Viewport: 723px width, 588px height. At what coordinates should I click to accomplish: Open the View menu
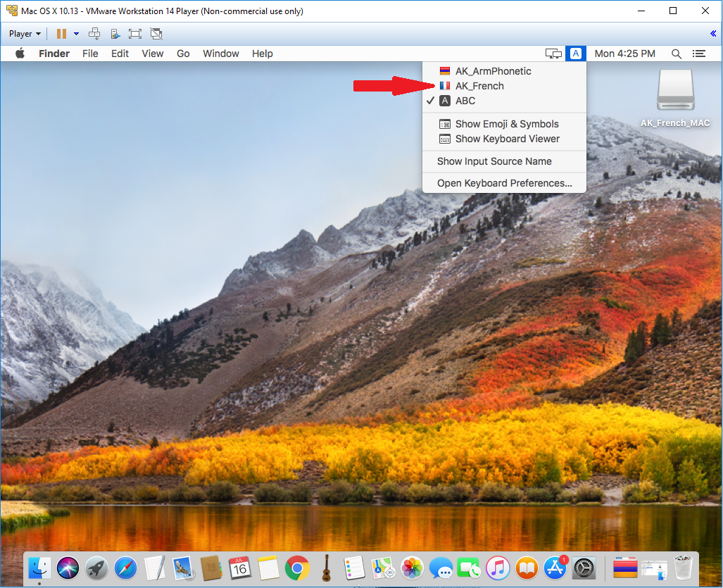(153, 54)
